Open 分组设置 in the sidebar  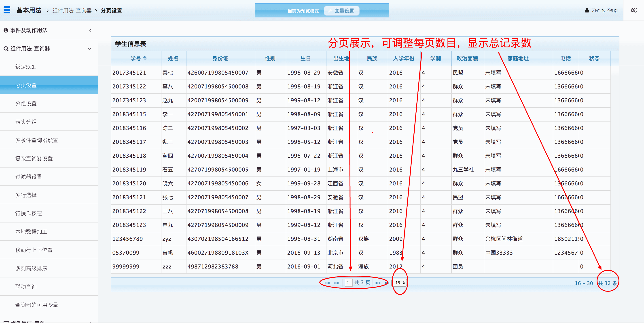26,103
